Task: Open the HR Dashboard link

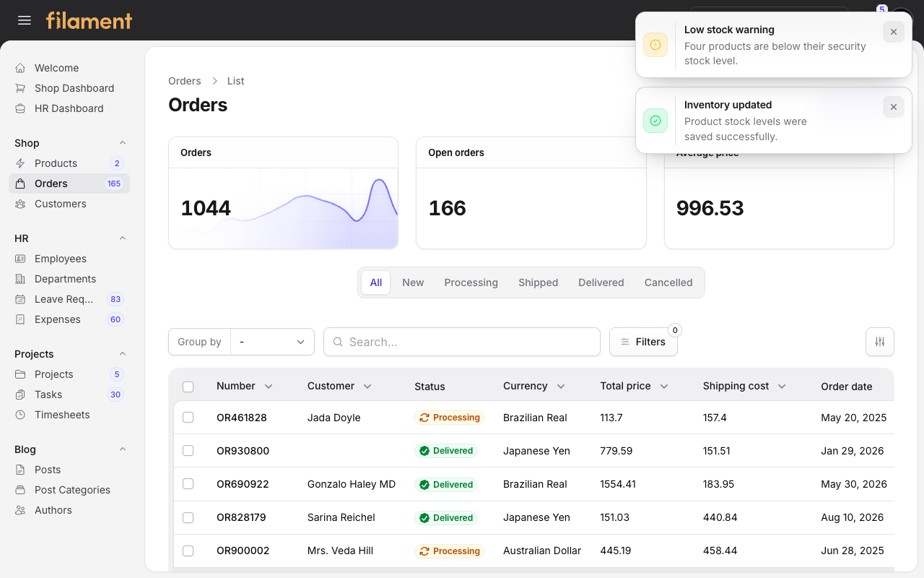Action: pos(69,108)
